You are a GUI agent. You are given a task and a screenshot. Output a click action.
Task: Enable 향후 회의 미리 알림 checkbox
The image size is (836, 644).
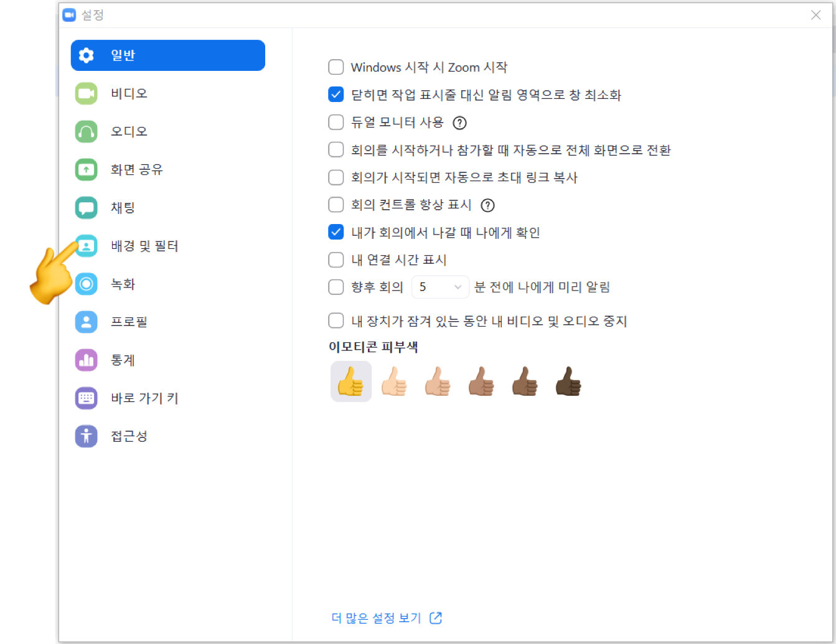(336, 287)
